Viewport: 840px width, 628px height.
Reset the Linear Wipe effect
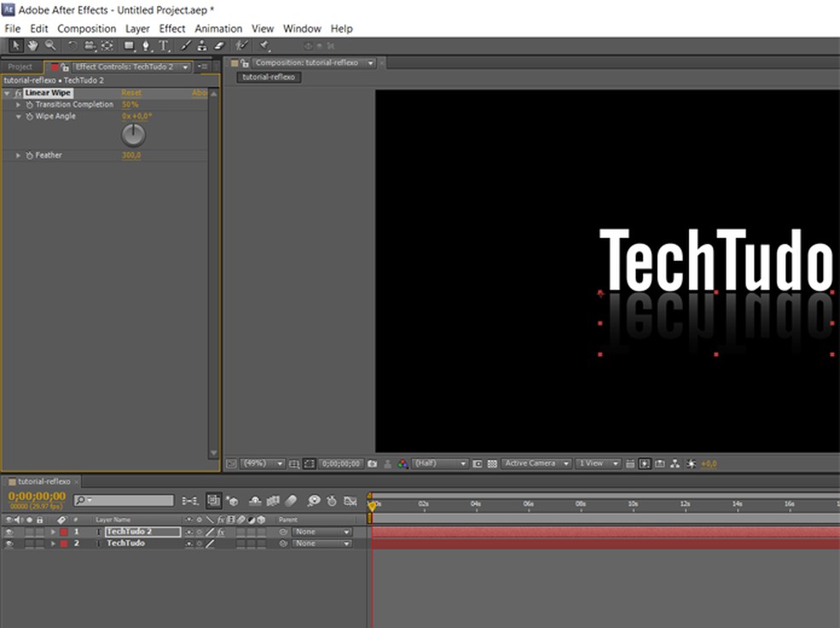click(x=131, y=93)
